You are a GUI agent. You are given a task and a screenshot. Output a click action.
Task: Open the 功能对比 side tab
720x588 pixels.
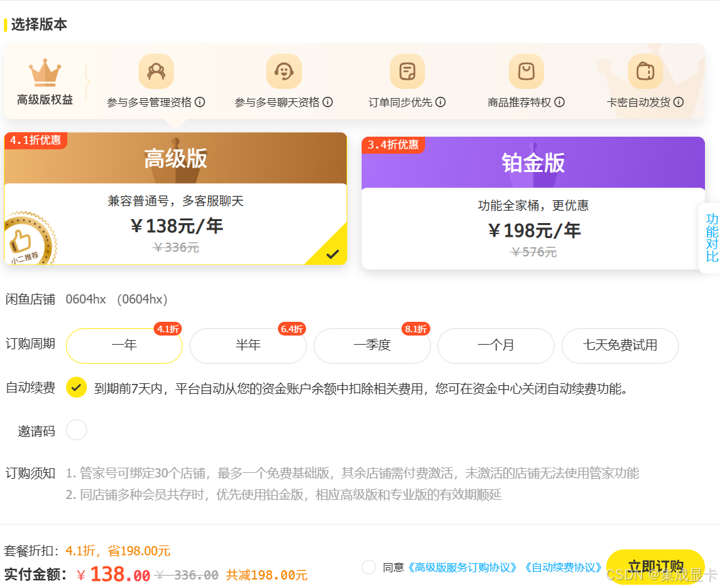[711, 237]
